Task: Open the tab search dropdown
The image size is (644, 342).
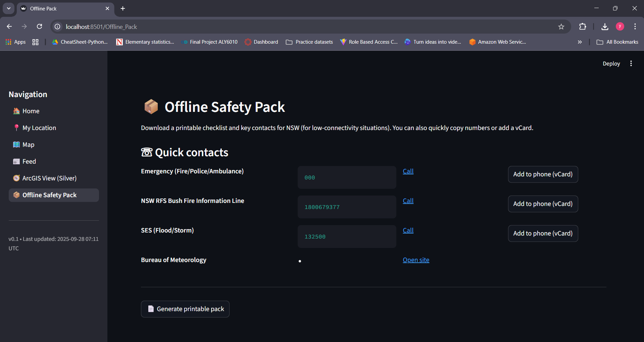Action: pos(9,8)
